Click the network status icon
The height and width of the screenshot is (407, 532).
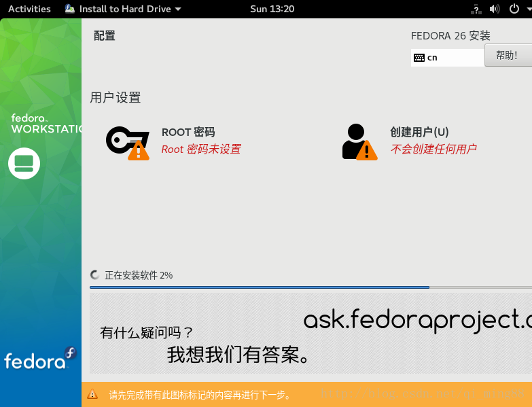point(476,9)
